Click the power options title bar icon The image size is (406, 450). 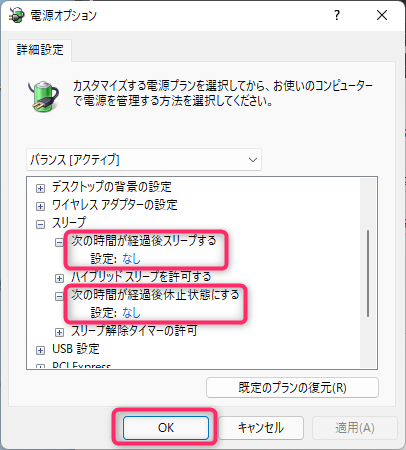click(17, 15)
